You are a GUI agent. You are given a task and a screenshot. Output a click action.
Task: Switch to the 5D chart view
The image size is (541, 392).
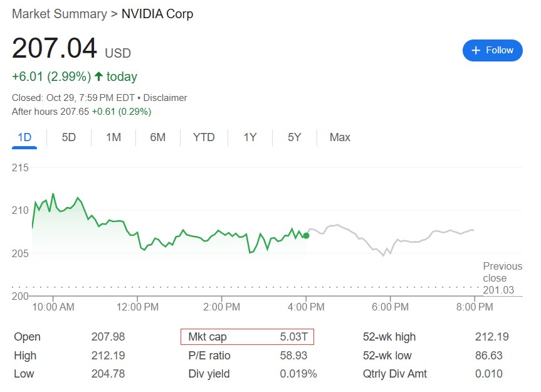point(68,137)
